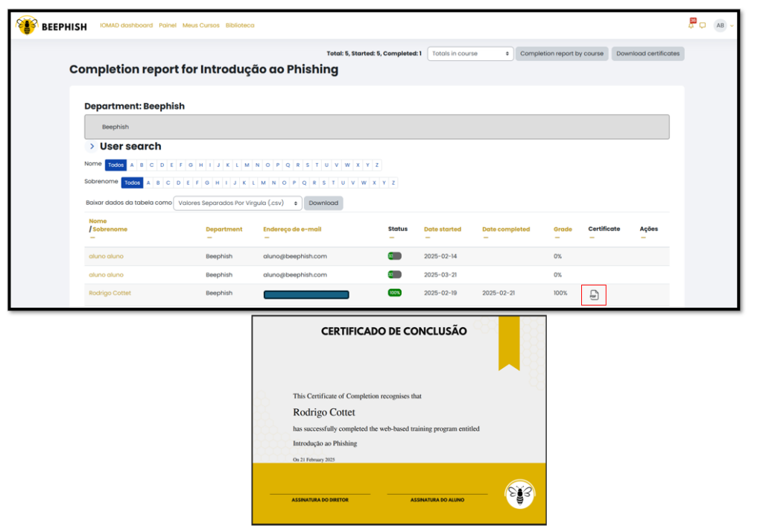763x532 pixels.
Task: Click Download certificates button
Action: pos(648,54)
